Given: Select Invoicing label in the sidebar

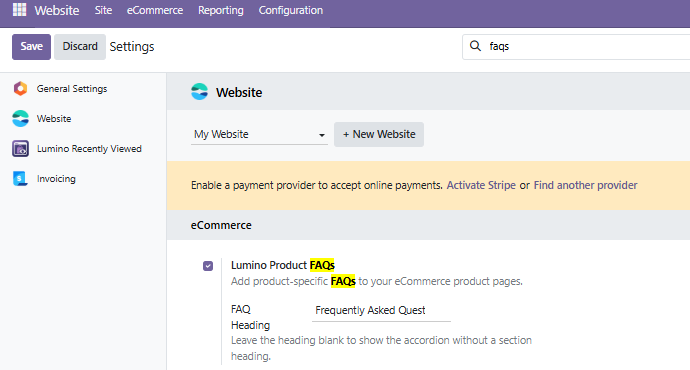Looking at the screenshot, I should coord(56,179).
